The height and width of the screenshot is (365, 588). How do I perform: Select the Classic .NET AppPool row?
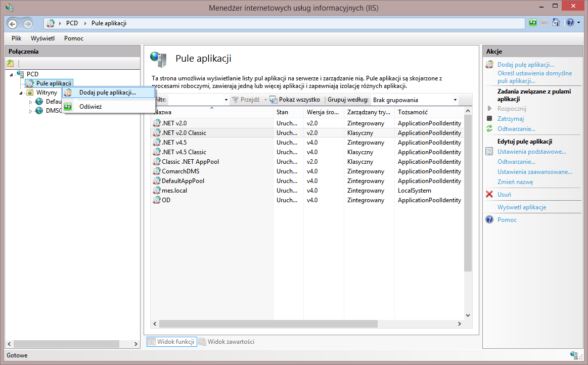point(307,162)
